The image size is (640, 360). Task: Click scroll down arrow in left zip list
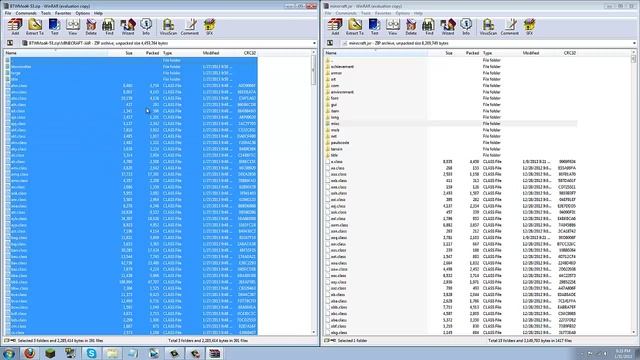pyautogui.click(x=313, y=333)
